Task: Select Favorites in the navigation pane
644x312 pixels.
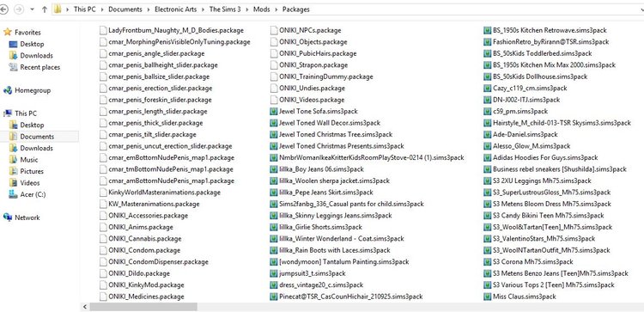Action: (x=27, y=32)
